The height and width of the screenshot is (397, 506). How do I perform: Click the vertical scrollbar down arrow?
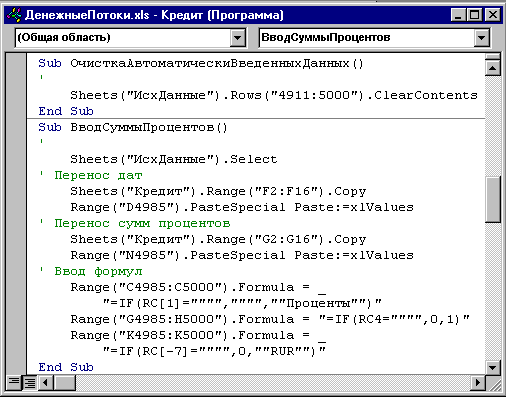click(493, 368)
